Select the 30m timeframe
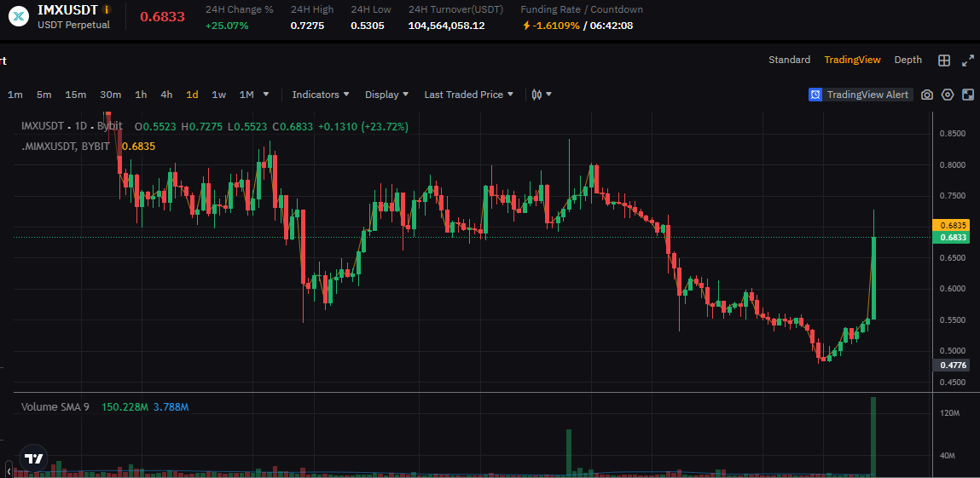The height and width of the screenshot is (478, 980). pyautogui.click(x=111, y=95)
